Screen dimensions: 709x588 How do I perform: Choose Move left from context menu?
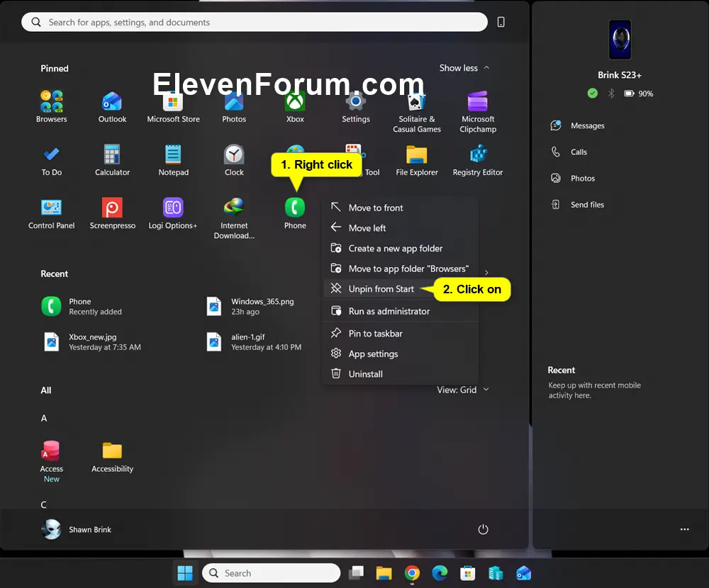coord(400,228)
